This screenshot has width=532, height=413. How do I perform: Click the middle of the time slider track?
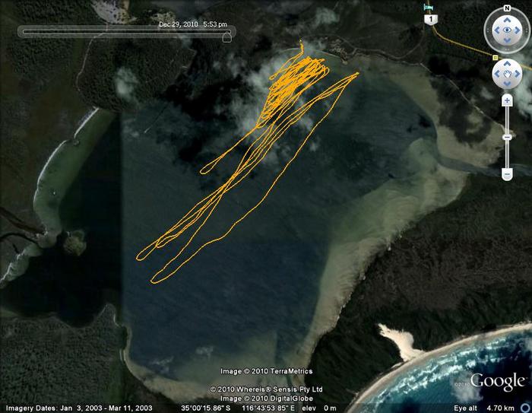coord(125,32)
